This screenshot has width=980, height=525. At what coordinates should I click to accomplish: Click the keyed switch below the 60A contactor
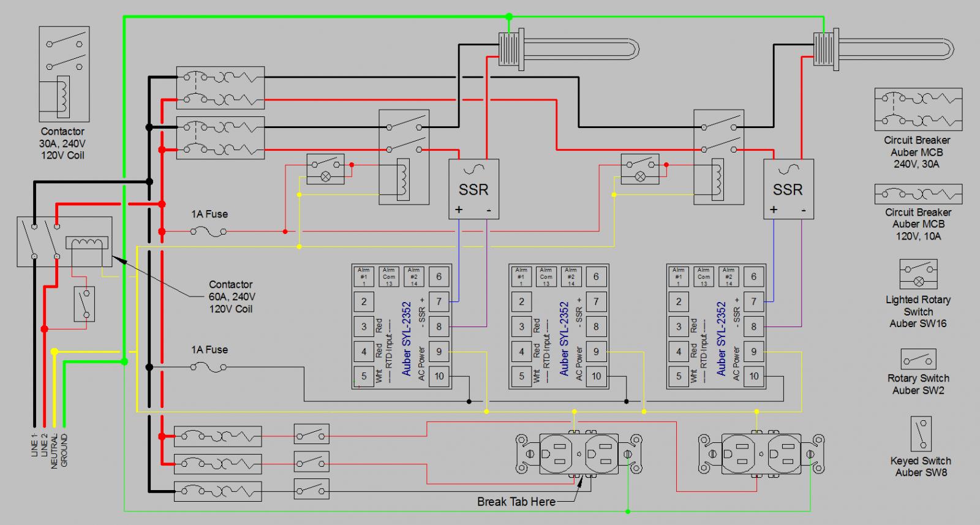pyautogui.click(x=84, y=304)
